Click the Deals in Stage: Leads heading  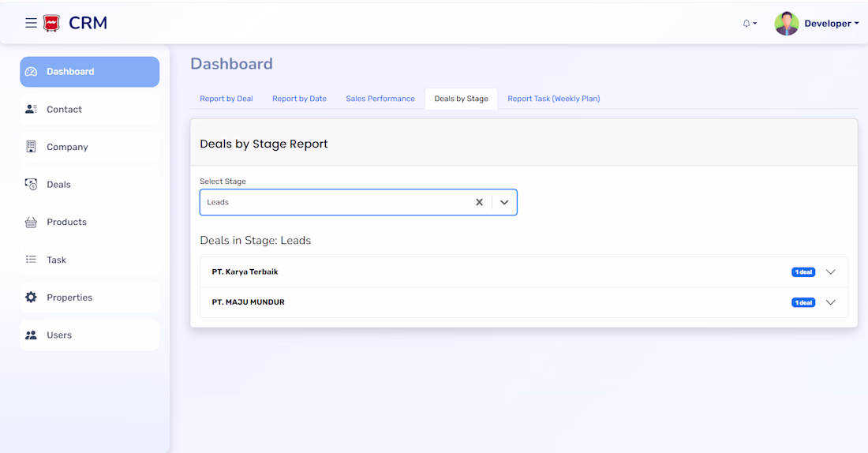[x=255, y=241]
